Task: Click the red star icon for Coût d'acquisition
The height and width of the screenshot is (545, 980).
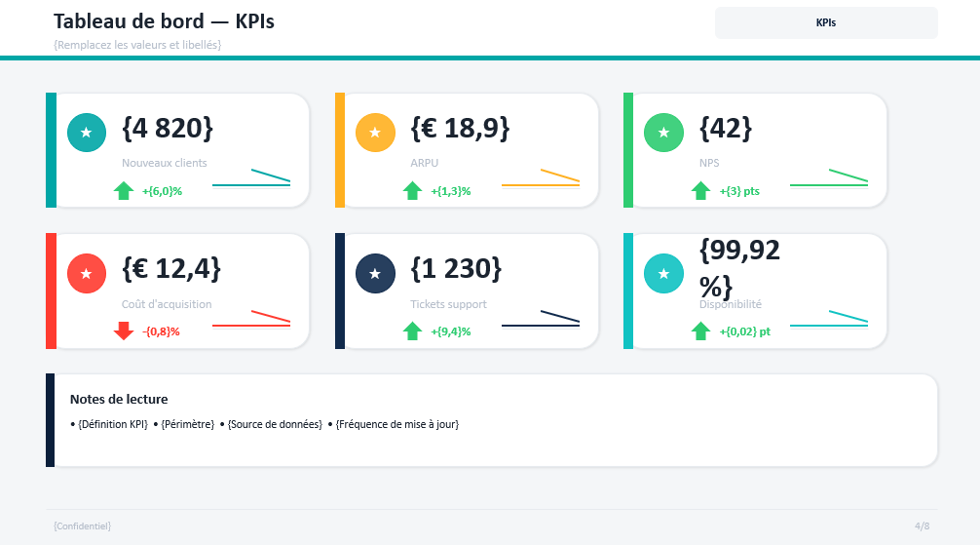Action: coord(87,273)
